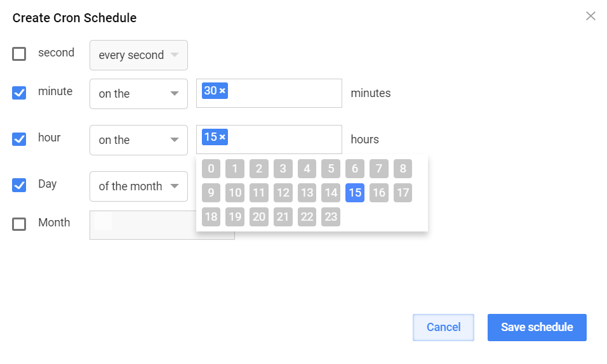This screenshot has width=607, height=364.
Task: Enable the second checkbox
Action: click(x=19, y=54)
